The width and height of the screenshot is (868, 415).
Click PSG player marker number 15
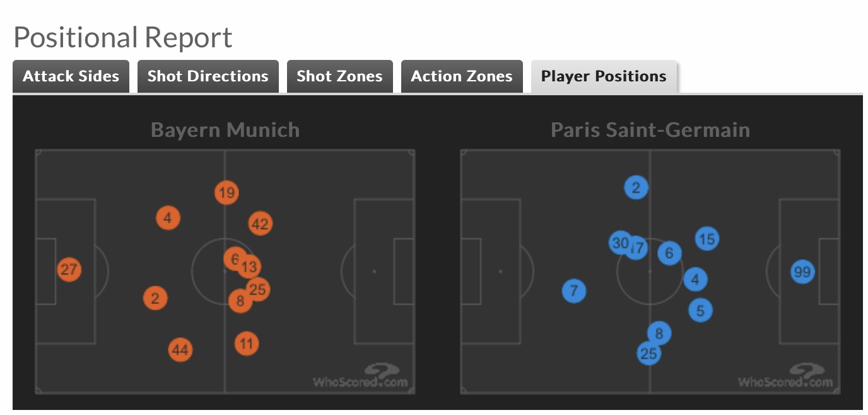[707, 239]
